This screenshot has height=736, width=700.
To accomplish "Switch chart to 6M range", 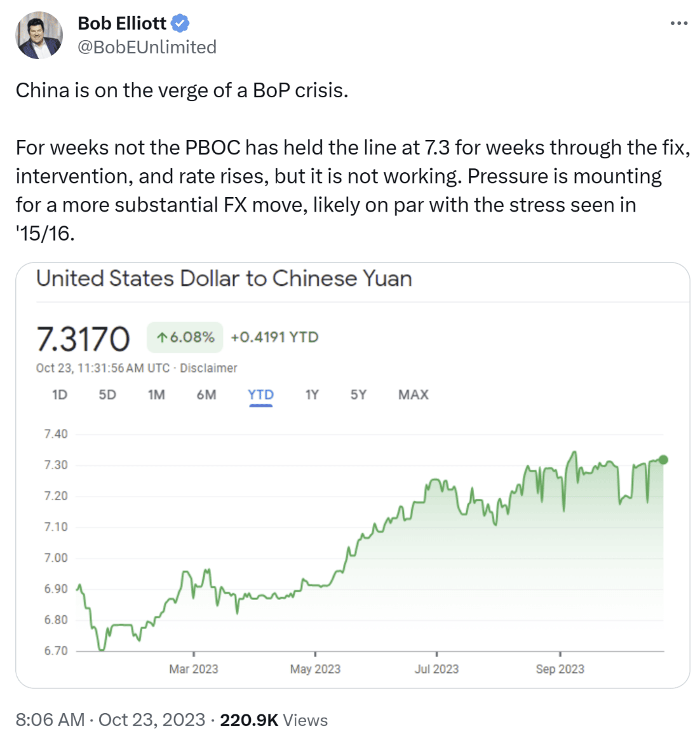I will 206,395.
